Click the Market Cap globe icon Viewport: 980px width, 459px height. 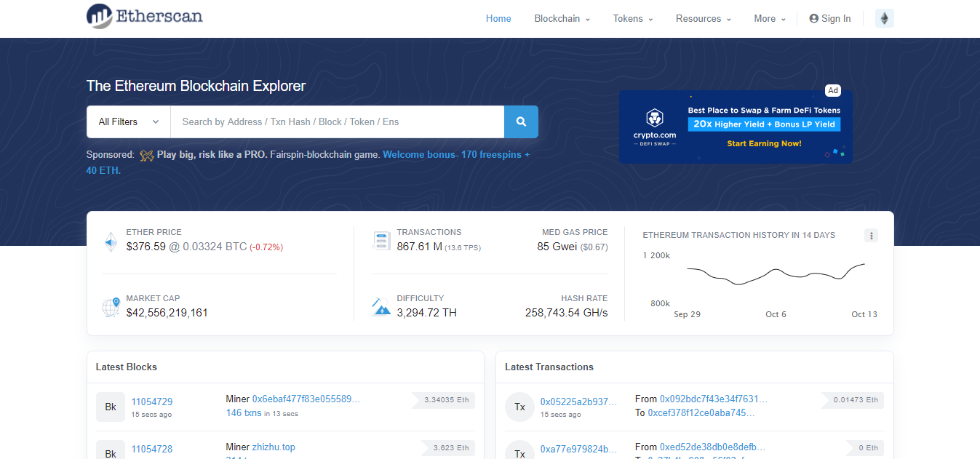coord(111,307)
